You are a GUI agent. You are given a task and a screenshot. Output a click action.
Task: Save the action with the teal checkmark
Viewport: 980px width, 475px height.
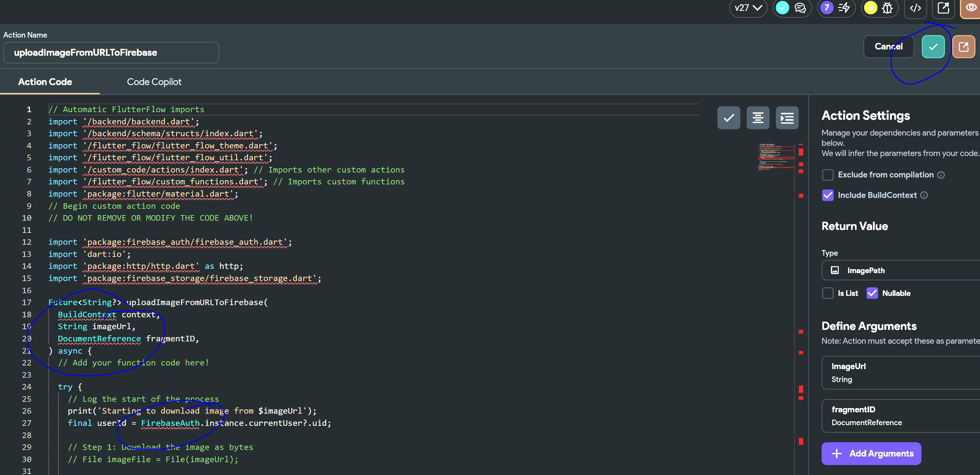(933, 47)
